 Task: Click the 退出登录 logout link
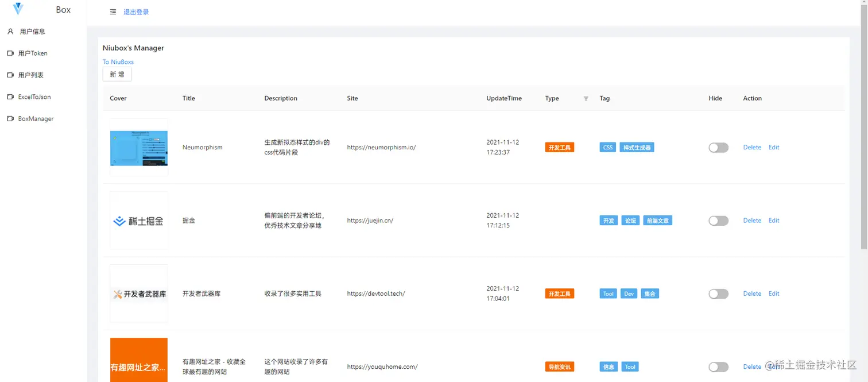coord(136,12)
